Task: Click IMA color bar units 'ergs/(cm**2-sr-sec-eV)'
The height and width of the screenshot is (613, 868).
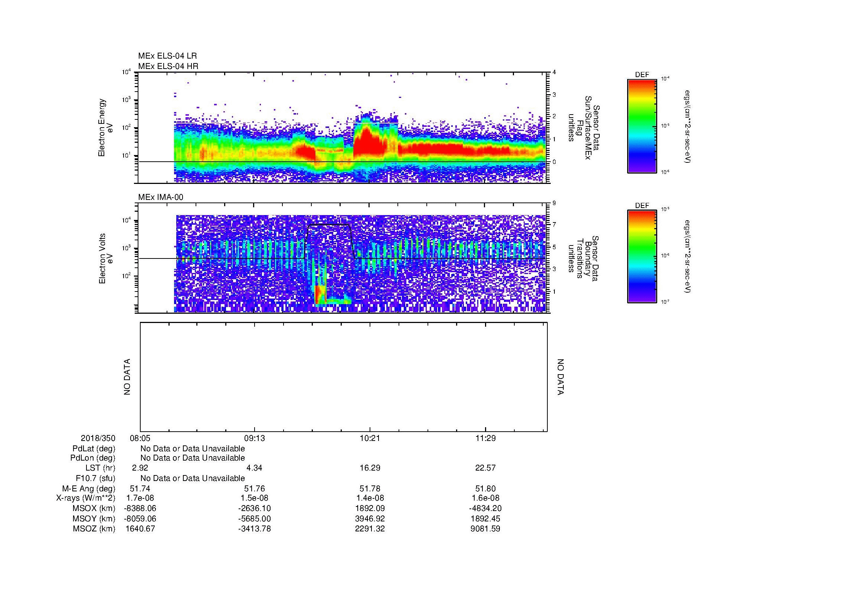Action: coord(687,257)
